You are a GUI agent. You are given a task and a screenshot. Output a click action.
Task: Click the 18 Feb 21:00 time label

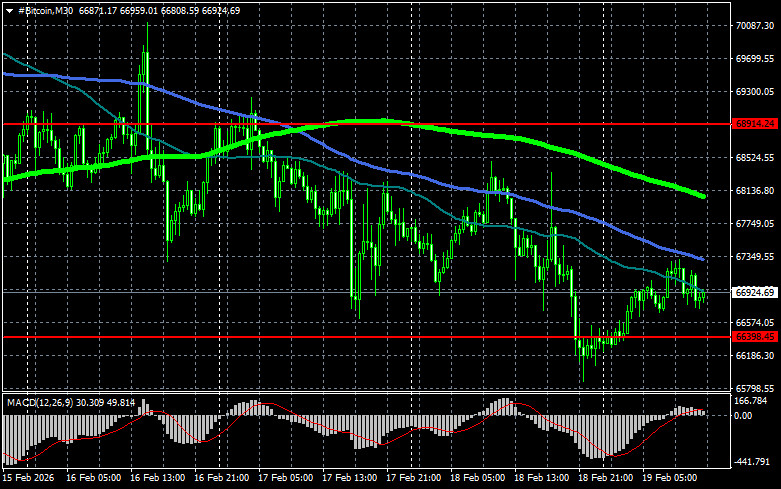pyautogui.click(x=606, y=478)
